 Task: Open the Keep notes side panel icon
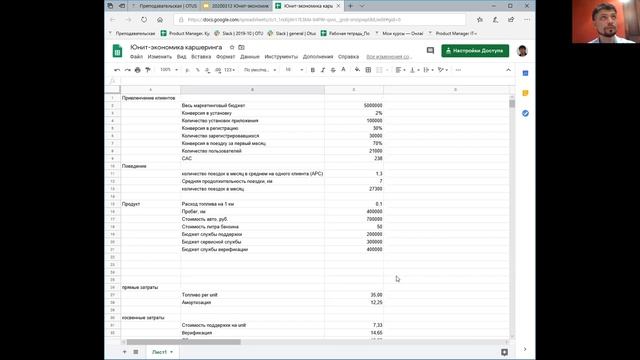(525, 93)
